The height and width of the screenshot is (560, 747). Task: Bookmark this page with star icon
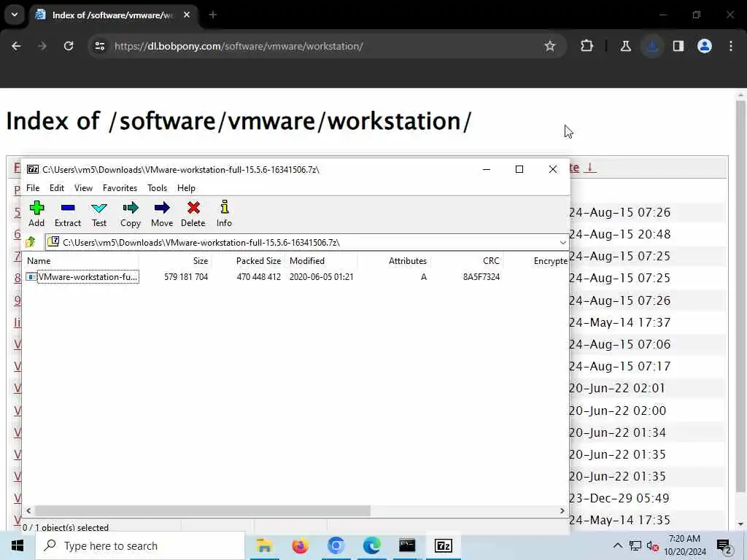point(550,46)
